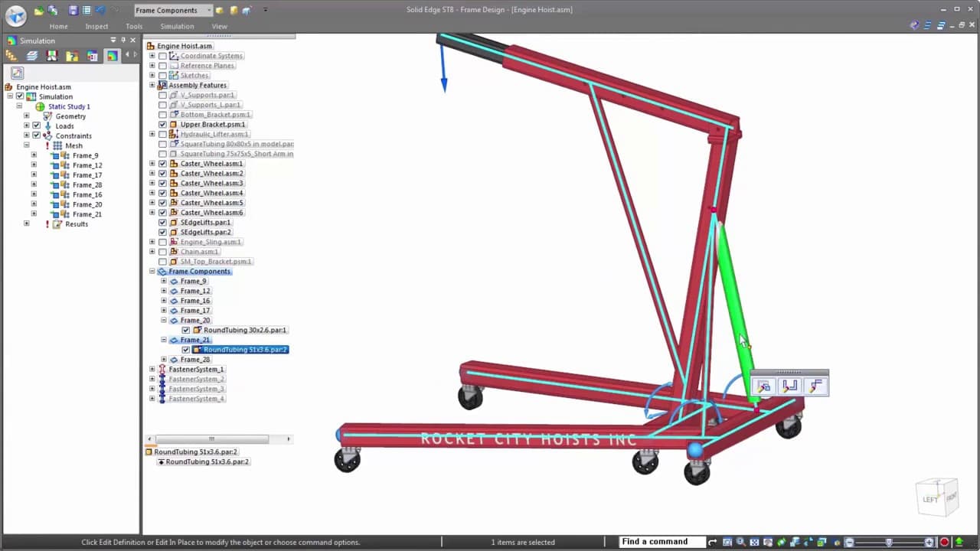This screenshot has height=551, width=980.
Task: Open the Simulation pane options dropdown arrow
Action: coord(113,41)
